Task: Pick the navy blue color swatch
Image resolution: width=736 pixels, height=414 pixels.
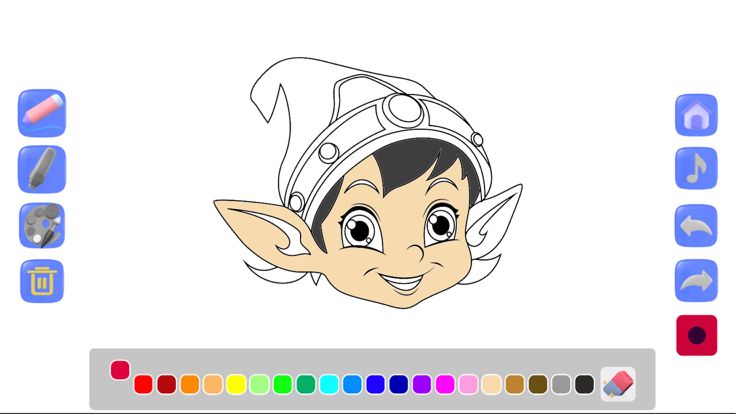Action: tap(399, 384)
